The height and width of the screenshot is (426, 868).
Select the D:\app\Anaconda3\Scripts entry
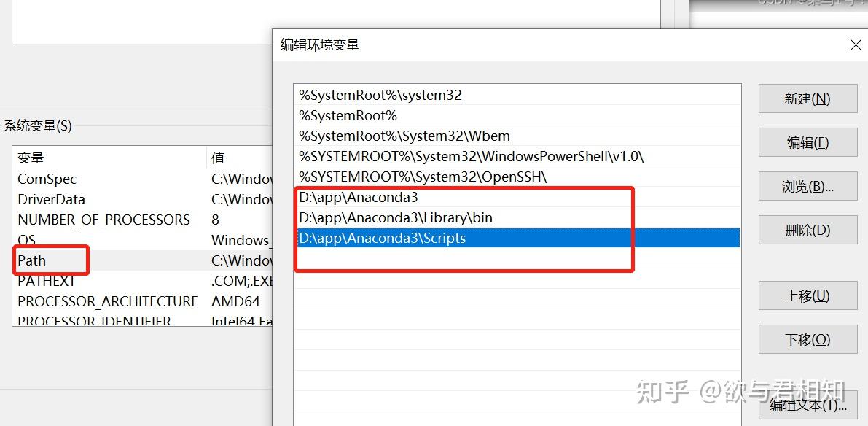pos(437,238)
